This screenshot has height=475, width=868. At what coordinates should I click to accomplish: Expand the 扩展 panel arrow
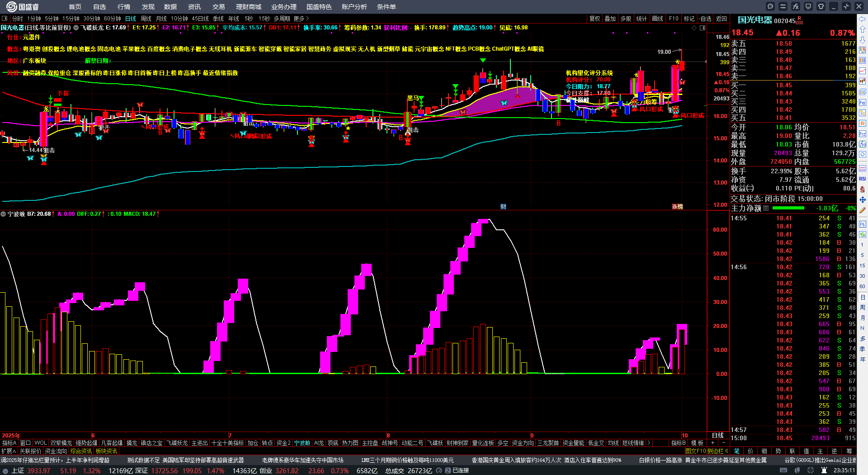point(9,451)
